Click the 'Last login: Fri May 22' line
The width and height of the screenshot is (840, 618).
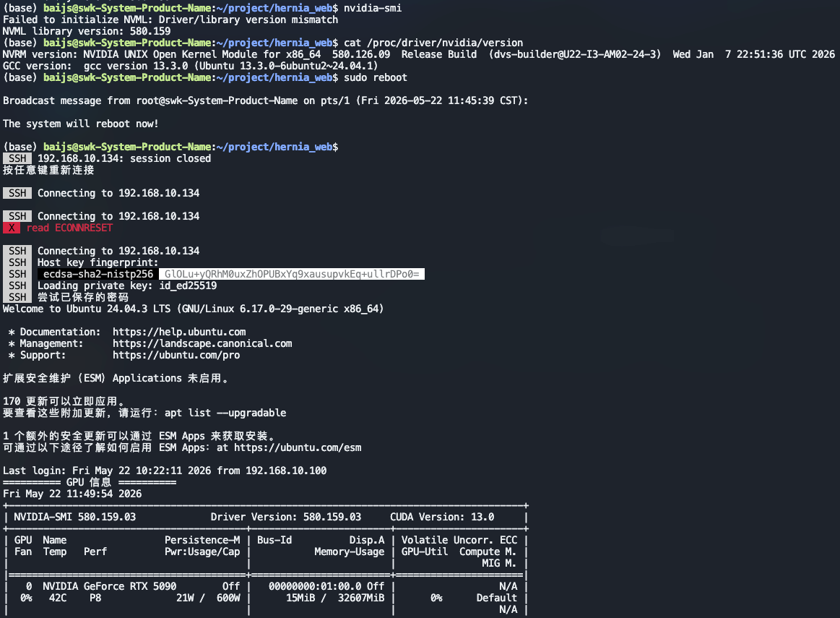165,471
